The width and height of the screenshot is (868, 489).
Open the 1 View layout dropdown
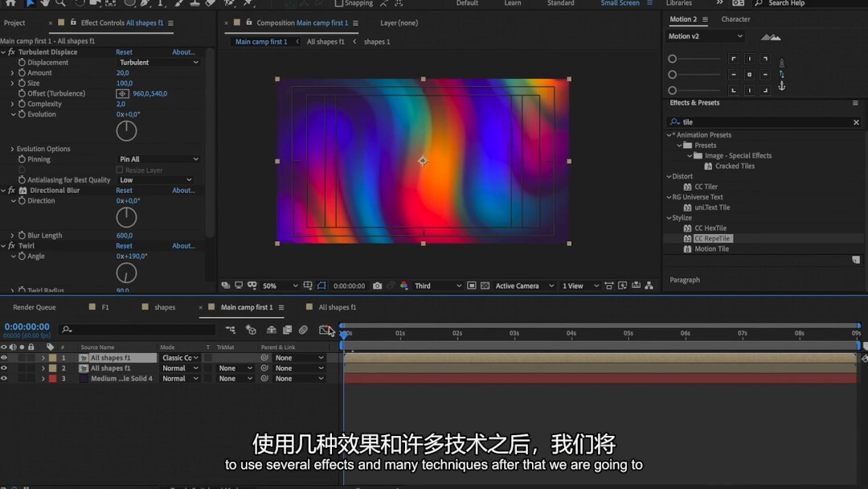(579, 286)
